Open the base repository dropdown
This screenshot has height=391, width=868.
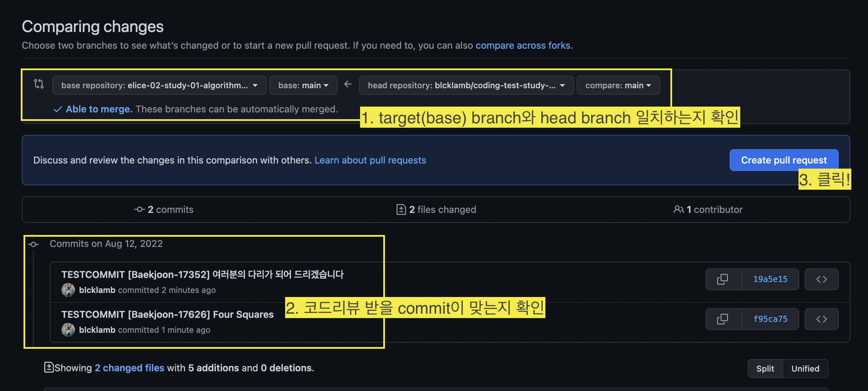(159, 85)
